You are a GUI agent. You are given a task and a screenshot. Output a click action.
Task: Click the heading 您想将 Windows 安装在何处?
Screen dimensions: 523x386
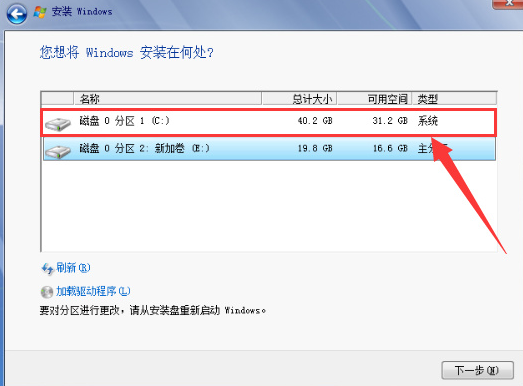coord(126,52)
